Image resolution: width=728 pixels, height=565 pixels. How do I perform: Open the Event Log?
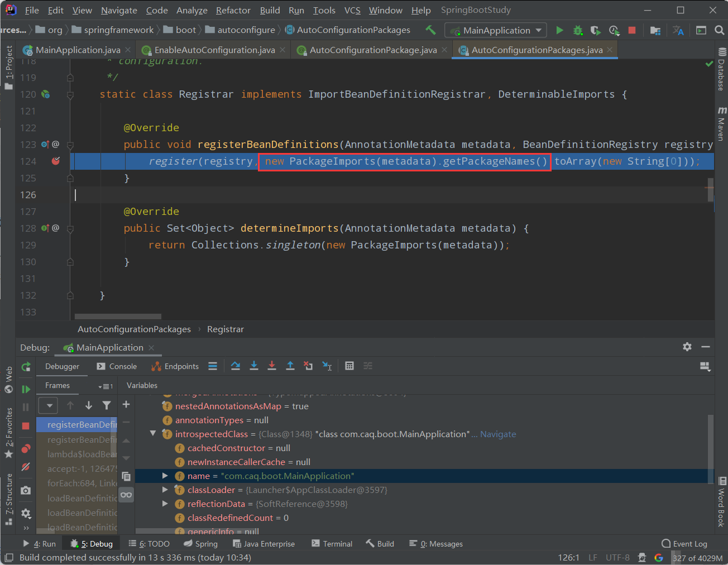tap(684, 544)
